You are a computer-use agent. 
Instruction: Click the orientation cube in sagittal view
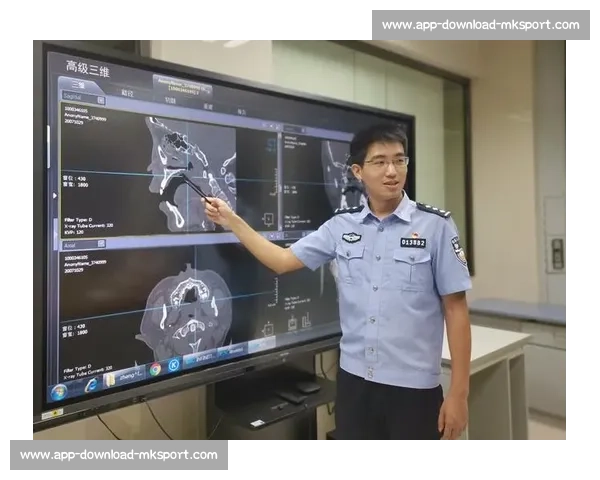(268, 219)
